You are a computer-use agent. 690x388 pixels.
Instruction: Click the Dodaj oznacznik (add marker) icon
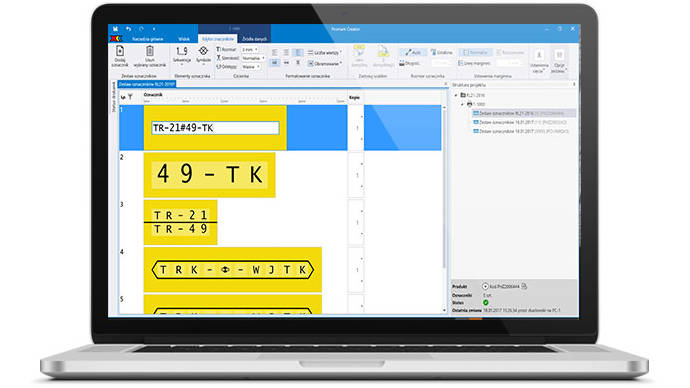click(120, 51)
